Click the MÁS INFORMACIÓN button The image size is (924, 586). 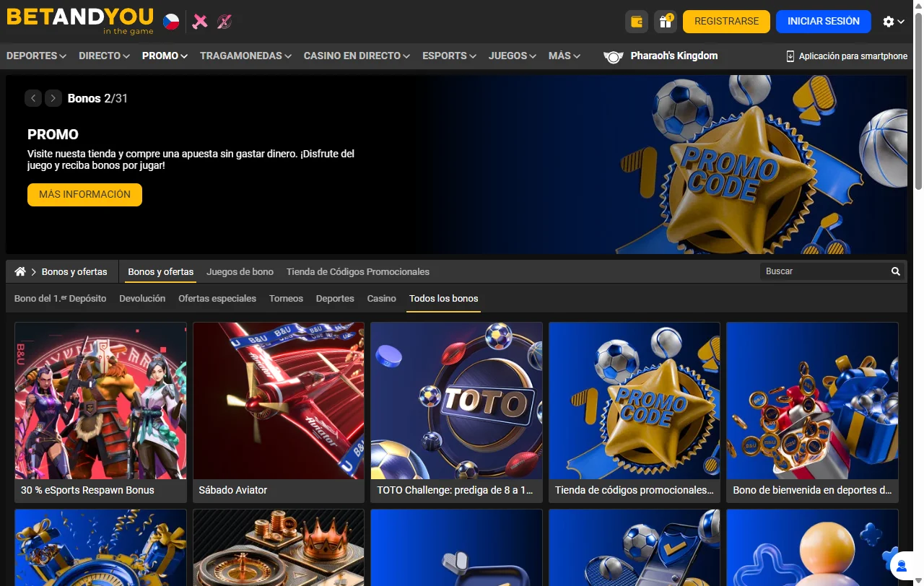(84, 195)
